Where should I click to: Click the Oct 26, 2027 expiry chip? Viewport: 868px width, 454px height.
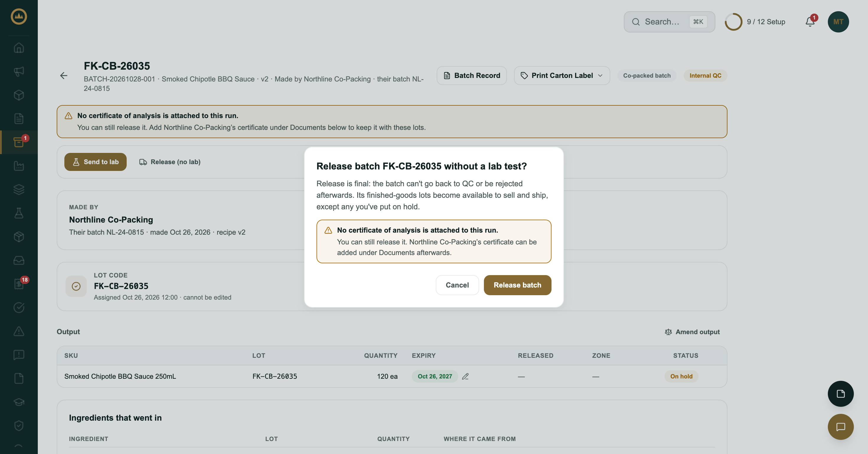pyautogui.click(x=435, y=376)
